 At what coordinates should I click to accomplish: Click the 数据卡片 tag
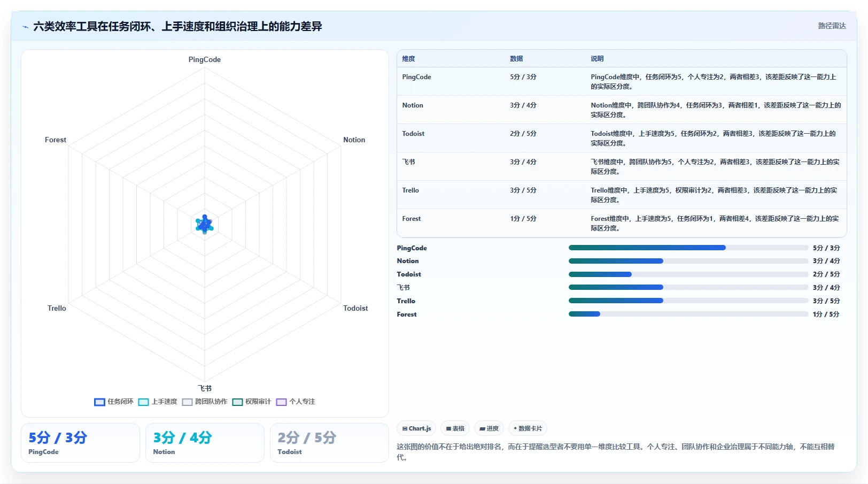tap(528, 428)
